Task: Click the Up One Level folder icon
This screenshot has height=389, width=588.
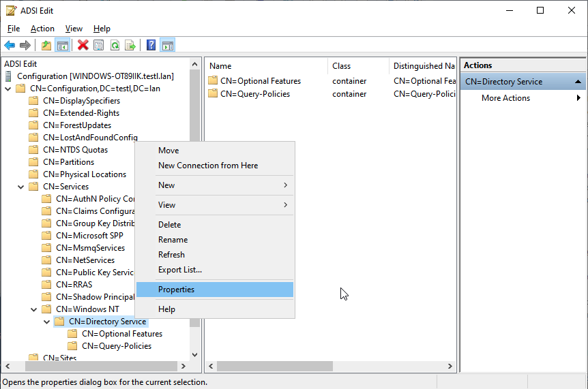Action: pos(46,46)
